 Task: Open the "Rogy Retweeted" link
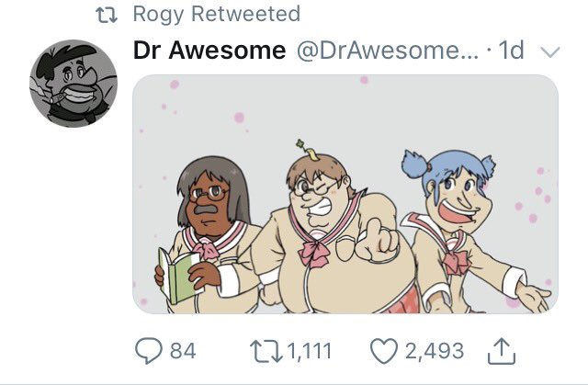(216, 14)
